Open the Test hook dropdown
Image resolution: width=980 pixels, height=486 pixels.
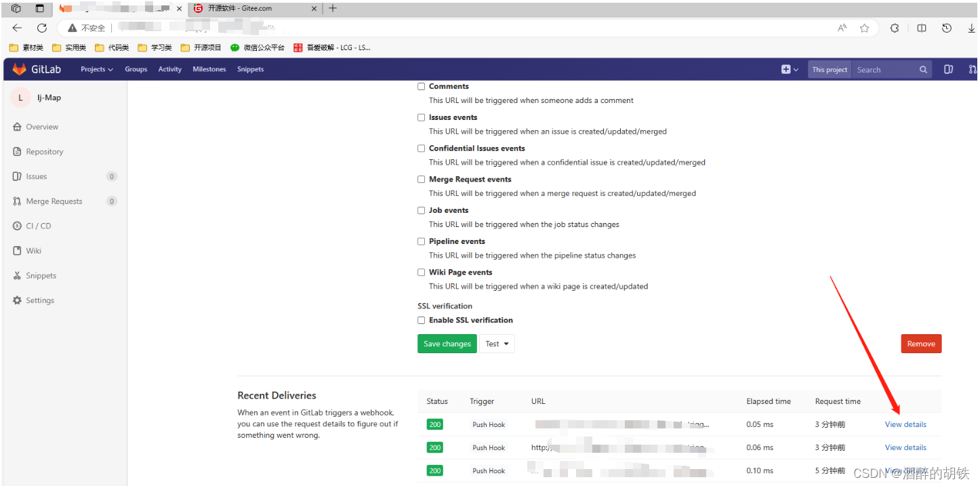click(x=497, y=344)
